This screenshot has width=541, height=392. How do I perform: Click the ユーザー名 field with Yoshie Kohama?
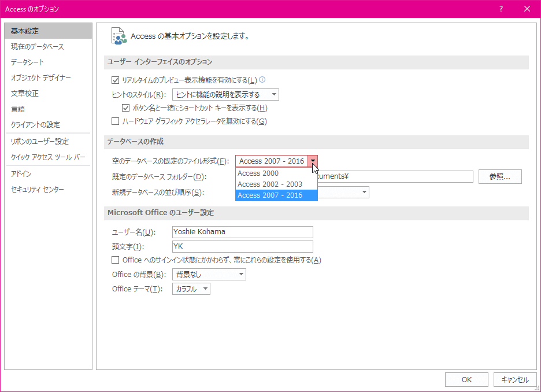tap(243, 232)
